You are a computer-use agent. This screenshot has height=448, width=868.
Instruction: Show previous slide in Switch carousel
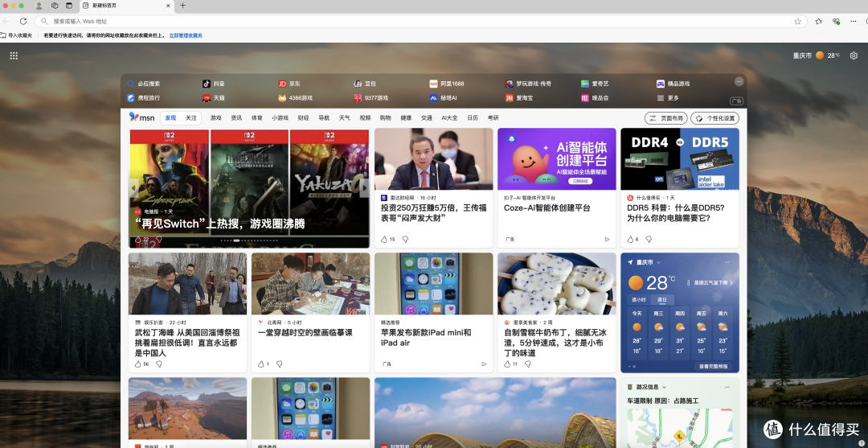tap(134, 188)
